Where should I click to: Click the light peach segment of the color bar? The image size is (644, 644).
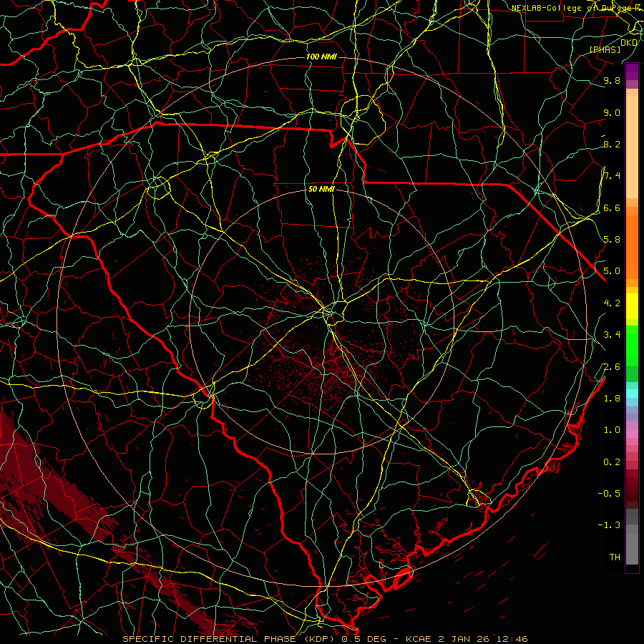(632, 147)
